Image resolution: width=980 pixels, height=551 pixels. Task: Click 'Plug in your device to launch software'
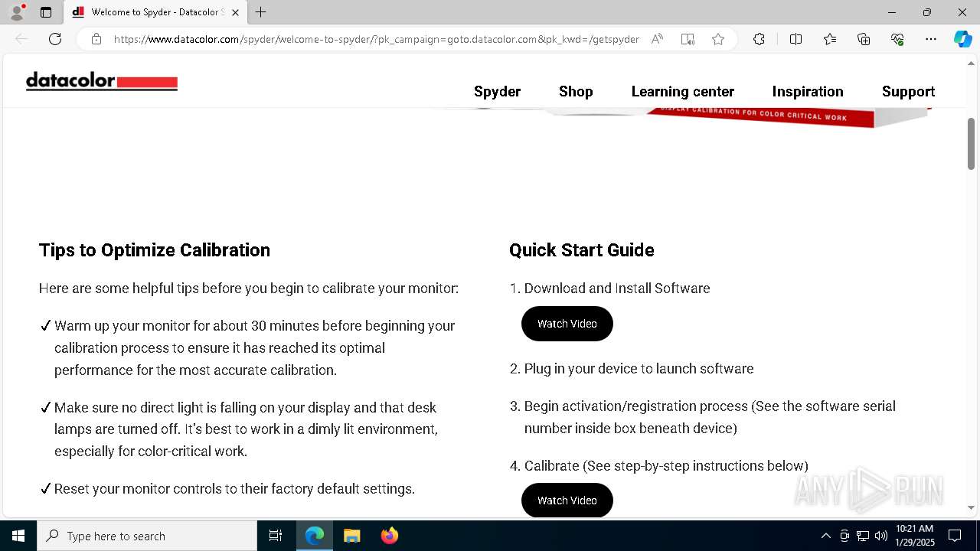(x=639, y=369)
